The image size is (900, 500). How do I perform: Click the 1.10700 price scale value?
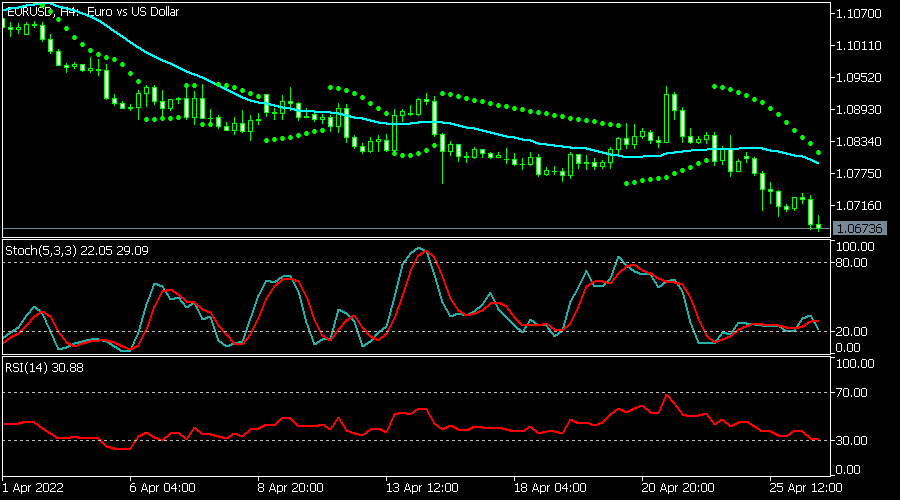point(859,14)
